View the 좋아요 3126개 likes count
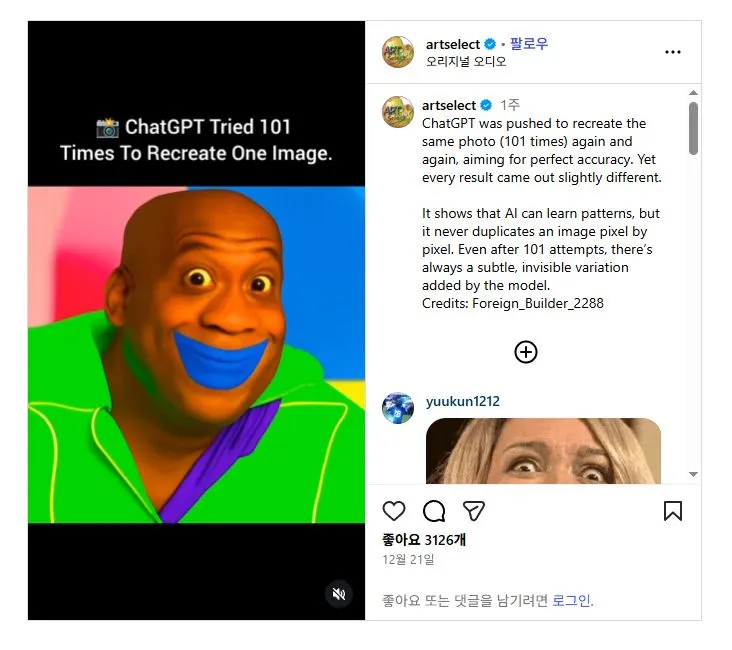The image size is (732, 650). [x=424, y=540]
